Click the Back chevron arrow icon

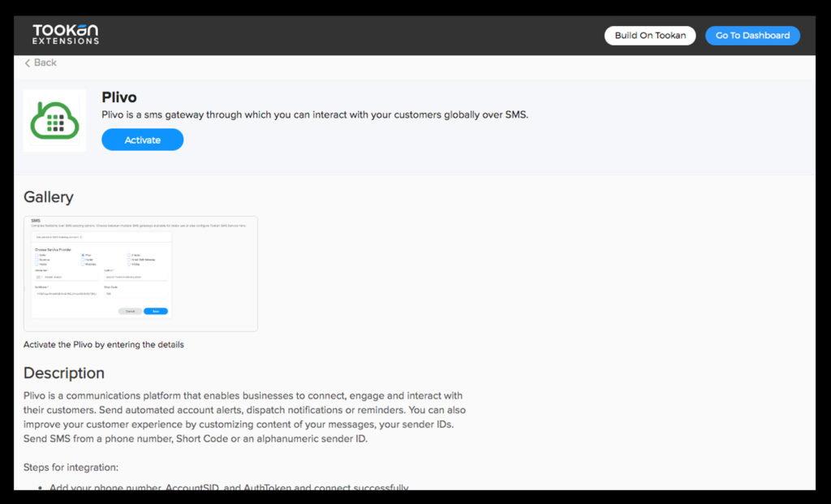(27, 63)
